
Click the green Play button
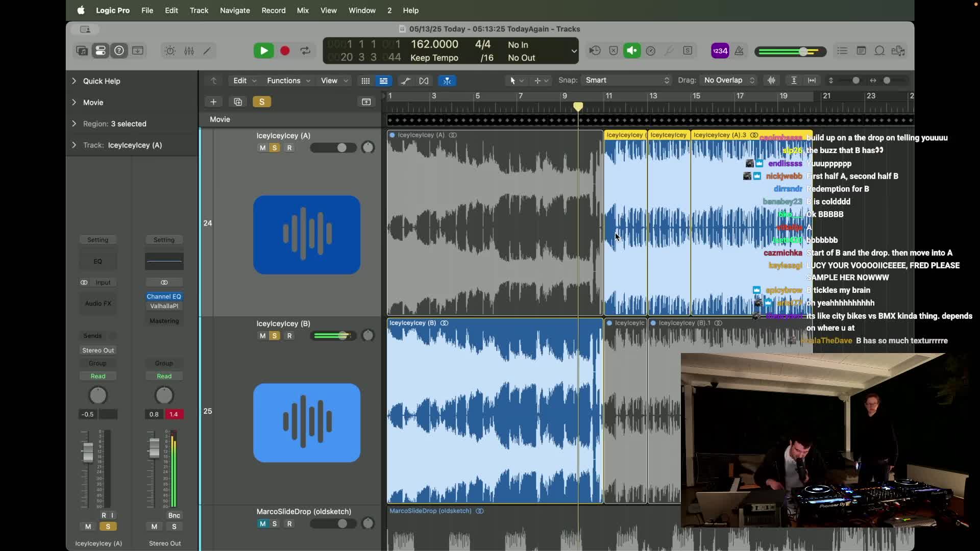(x=264, y=51)
